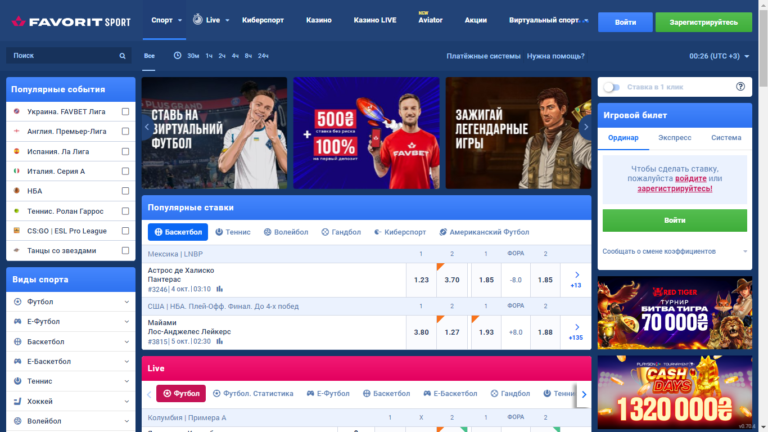Click the clock icon in time filter
This screenshot has width=768, height=432.
pyautogui.click(x=177, y=56)
